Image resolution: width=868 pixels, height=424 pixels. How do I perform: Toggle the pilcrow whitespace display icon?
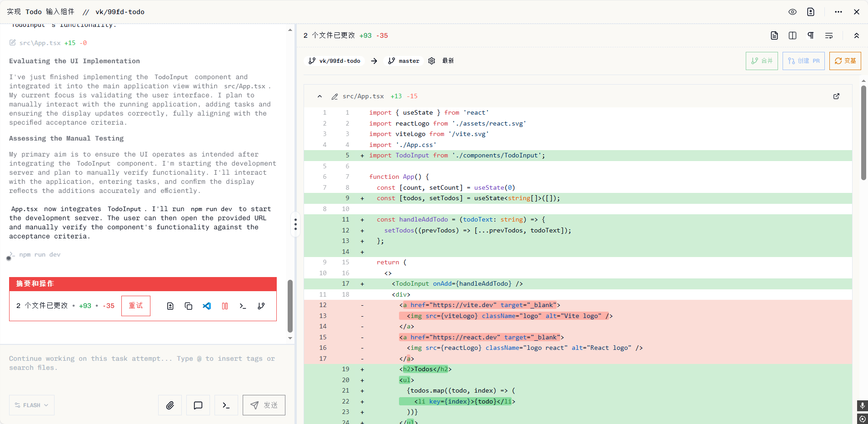(x=811, y=35)
